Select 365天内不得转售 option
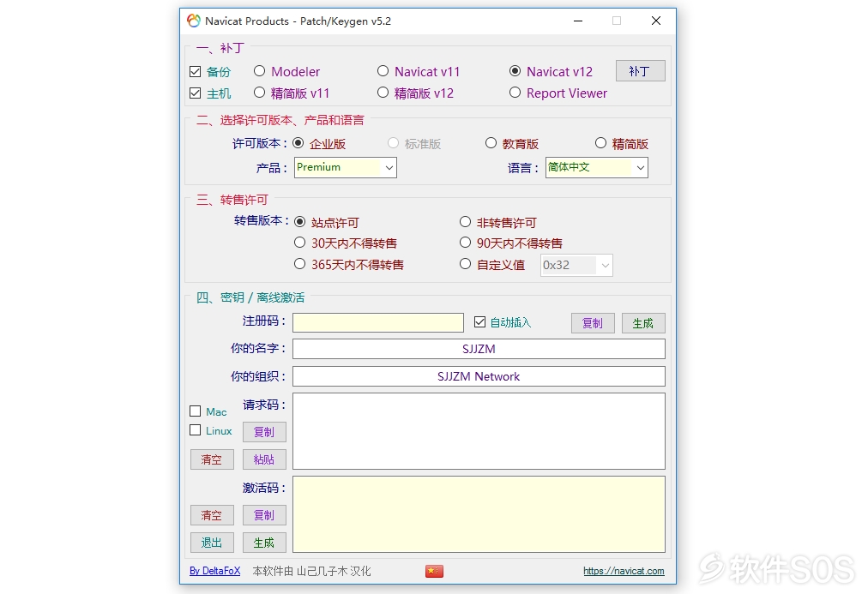The image size is (868, 594). tap(299, 264)
